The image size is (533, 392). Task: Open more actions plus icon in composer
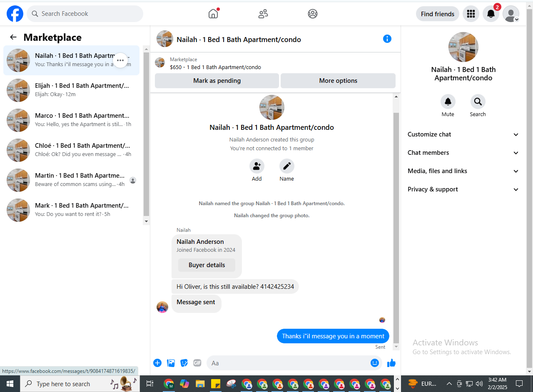click(157, 363)
